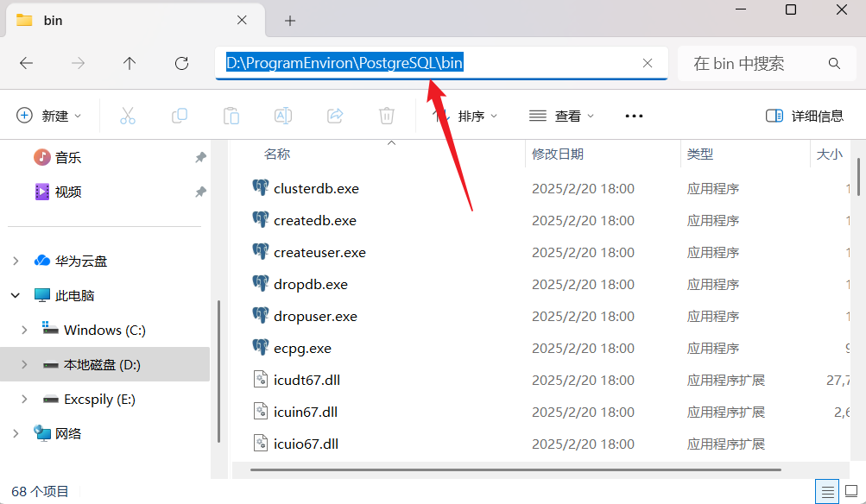Paste using the clipboard toolbar icon
This screenshot has width=866, height=504.
[231, 116]
